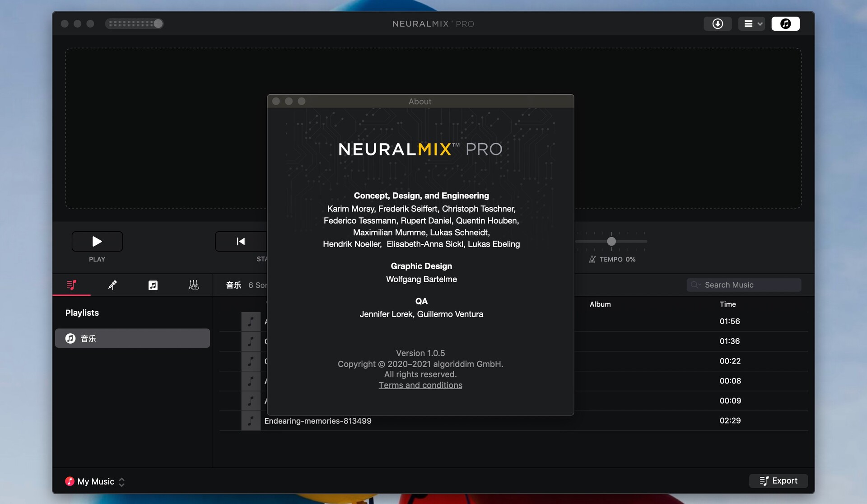Adjust the Tempo slider knob
The height and width of the screenshot is (504, 867).
[611, 241]
